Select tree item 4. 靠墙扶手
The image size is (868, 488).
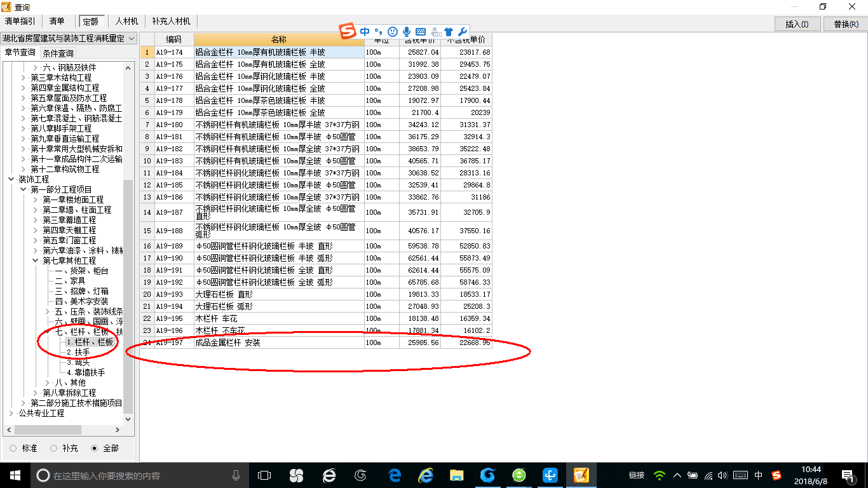86,372
